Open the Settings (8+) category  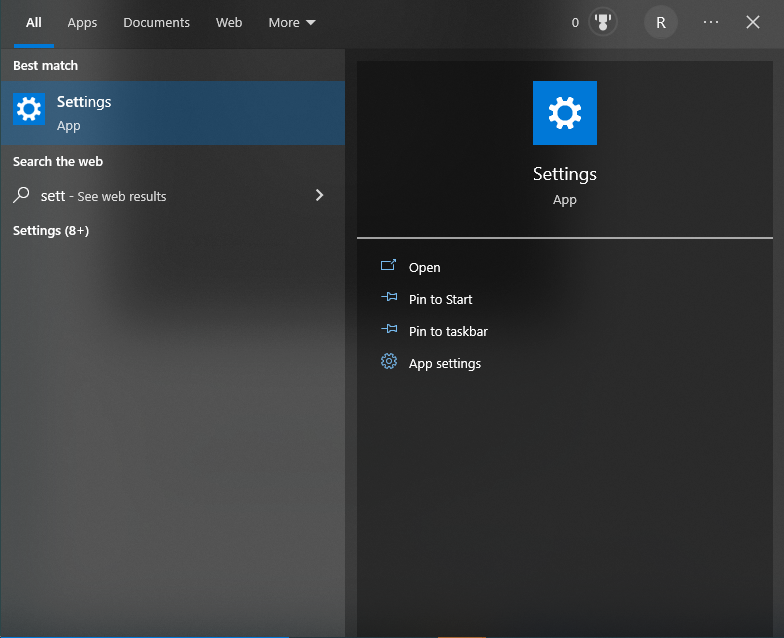(x=51, y=230)
